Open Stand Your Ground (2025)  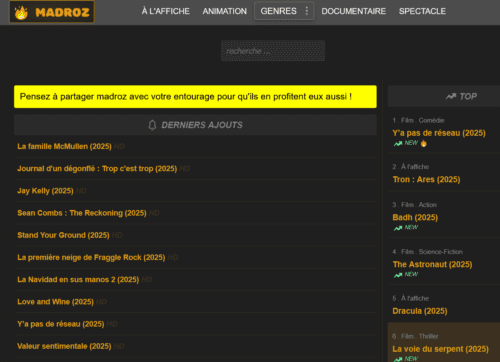pyautogui.click(x=63, y=235)
